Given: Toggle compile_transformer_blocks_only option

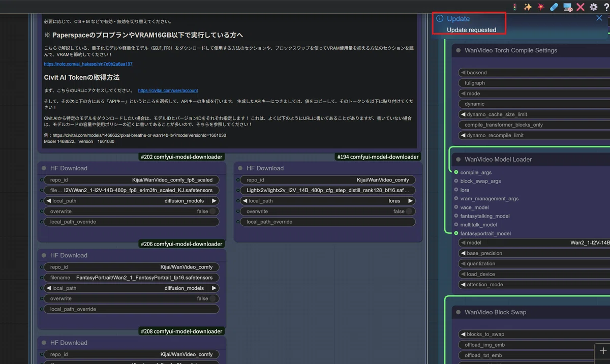Looking at the screenshot, I should click(534, 125).
